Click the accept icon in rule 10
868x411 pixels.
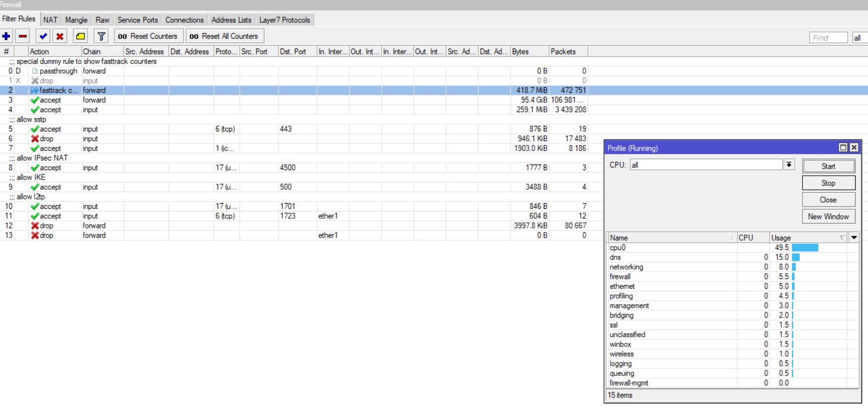pyautogui.click(x=35, y=206)
